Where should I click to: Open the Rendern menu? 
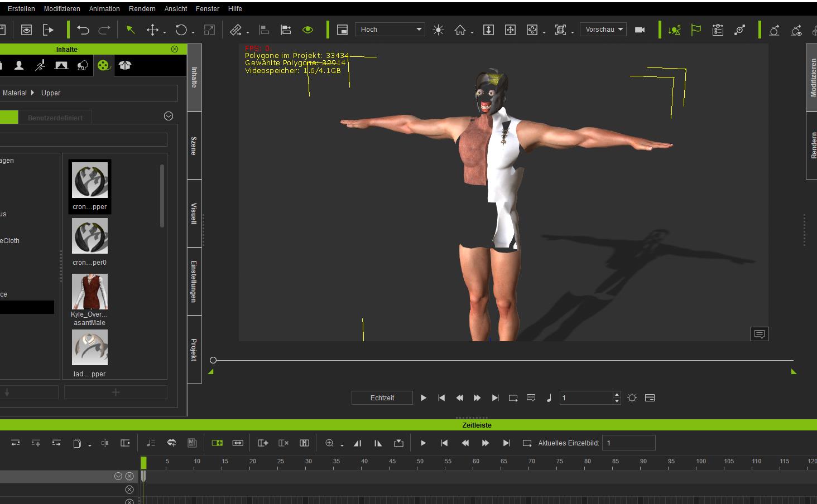point(142,9)
